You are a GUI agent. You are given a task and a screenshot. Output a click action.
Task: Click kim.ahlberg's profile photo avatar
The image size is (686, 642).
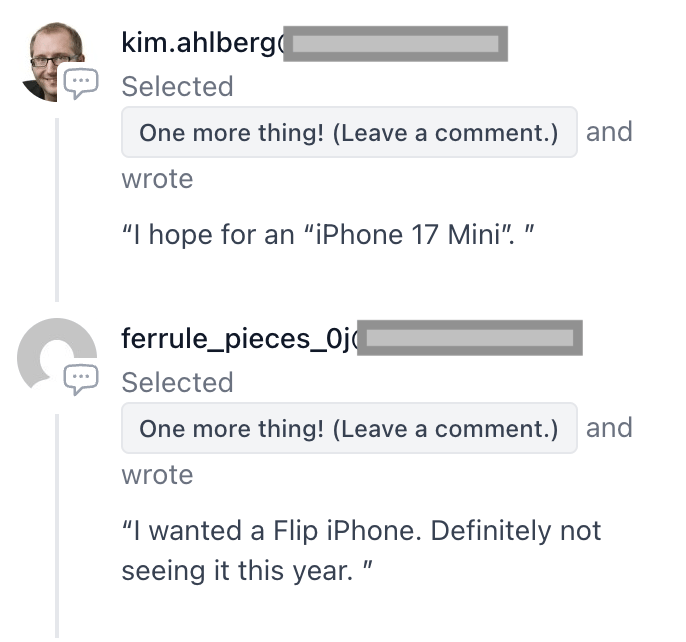point(50,56)
